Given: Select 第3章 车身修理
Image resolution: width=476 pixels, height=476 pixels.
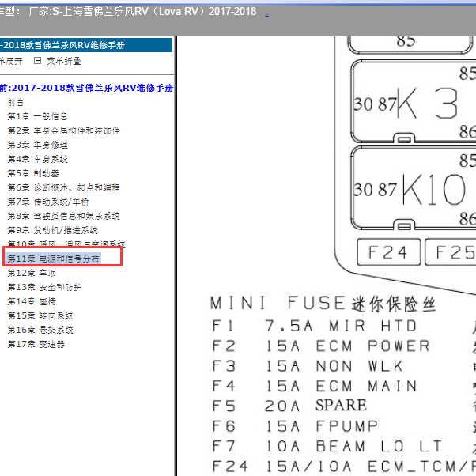Looking at the screenshot, I should pyautogui.click(x=37, y=145).
